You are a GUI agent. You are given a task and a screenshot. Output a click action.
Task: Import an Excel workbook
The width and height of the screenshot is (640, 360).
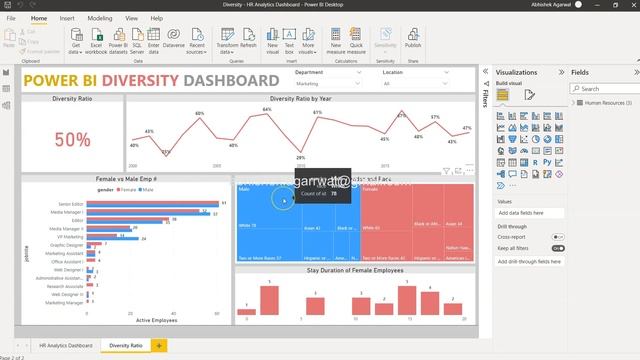(96, 41)
